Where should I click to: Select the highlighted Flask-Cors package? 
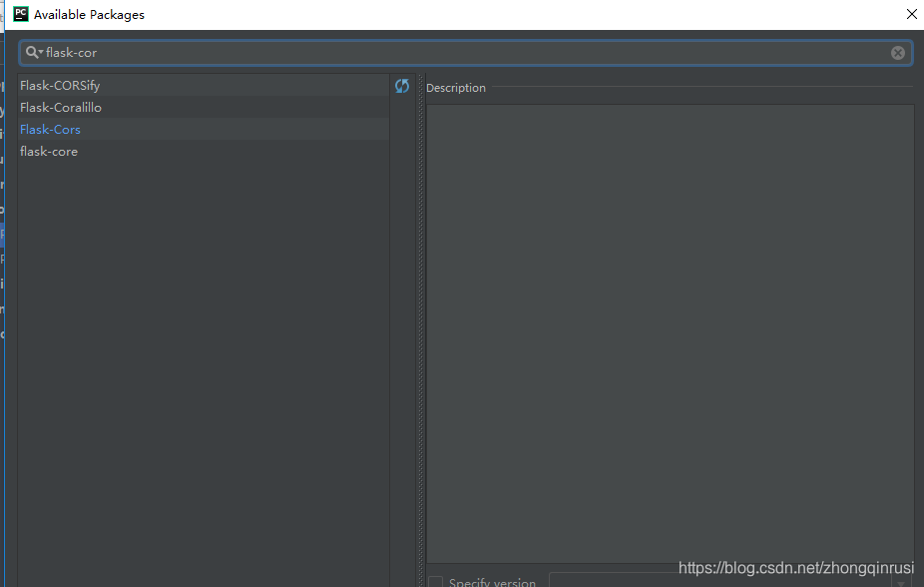50,129
